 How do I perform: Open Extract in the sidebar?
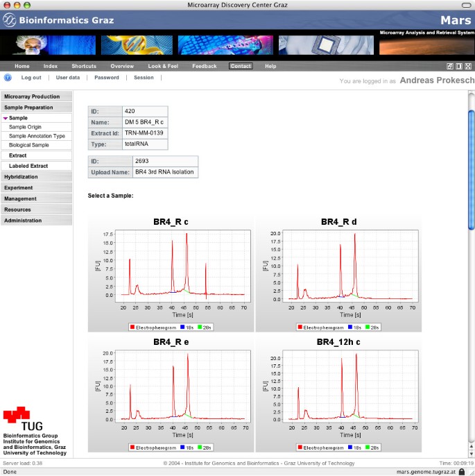click(x=36, y=155)
